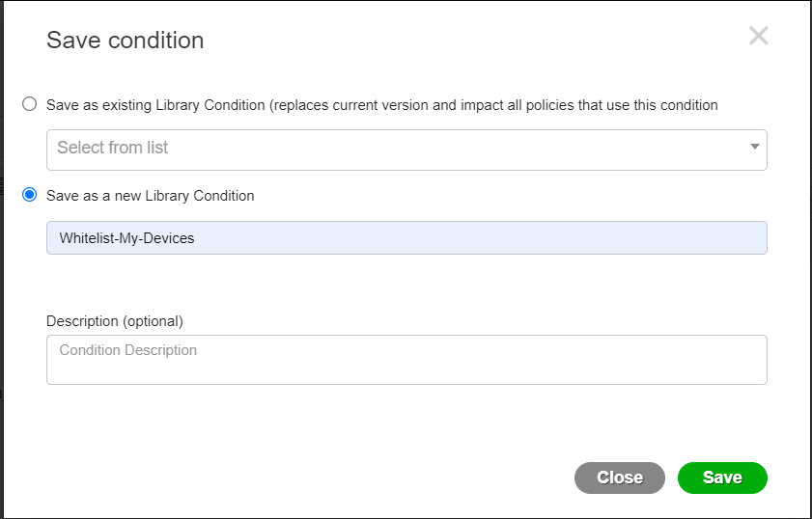
Task: Dismiss the dialog with the X icon
Action: (x=758, y=36)
